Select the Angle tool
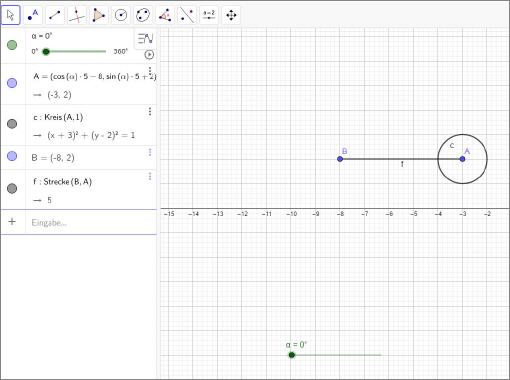Screen dimensions: 510x380 click(165, 15)
